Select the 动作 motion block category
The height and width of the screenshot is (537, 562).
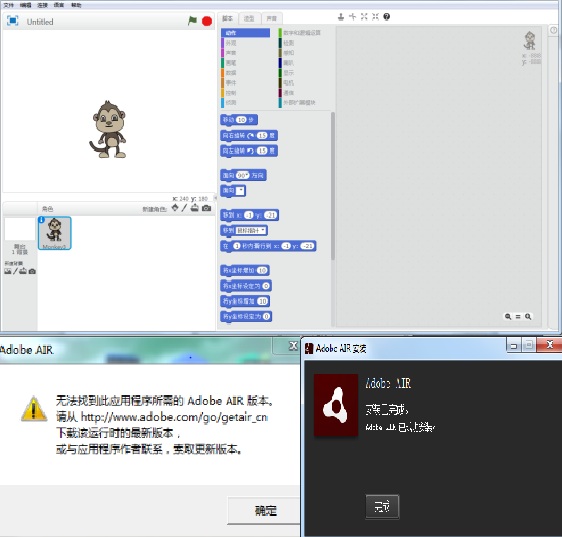pos(246,33)
